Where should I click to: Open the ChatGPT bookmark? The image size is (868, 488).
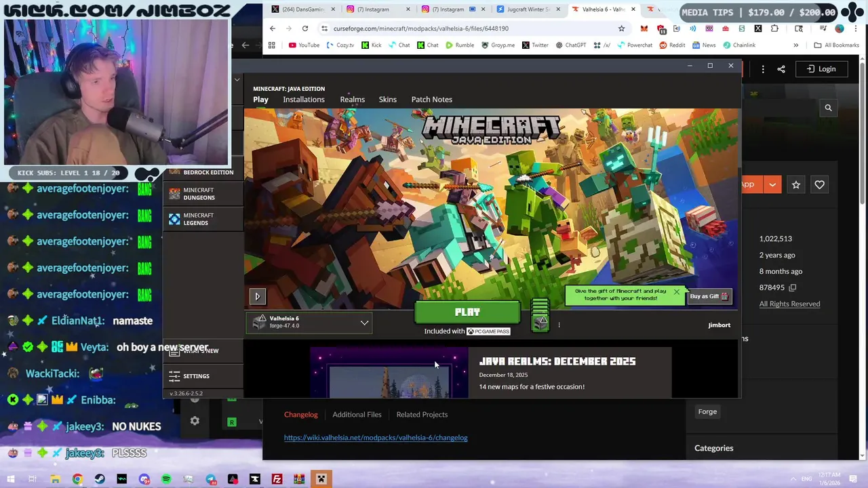570,45
